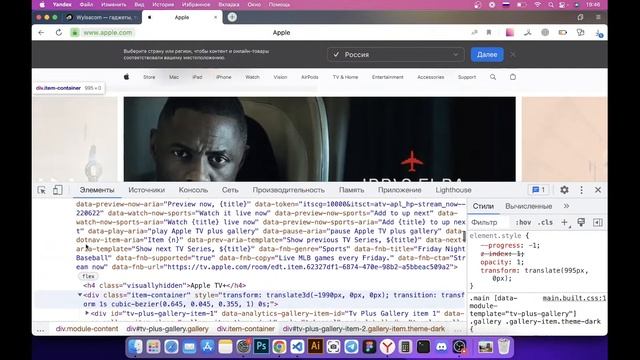Select the Стили sidebar tab
640x360 pixels.
pos(483,207)
